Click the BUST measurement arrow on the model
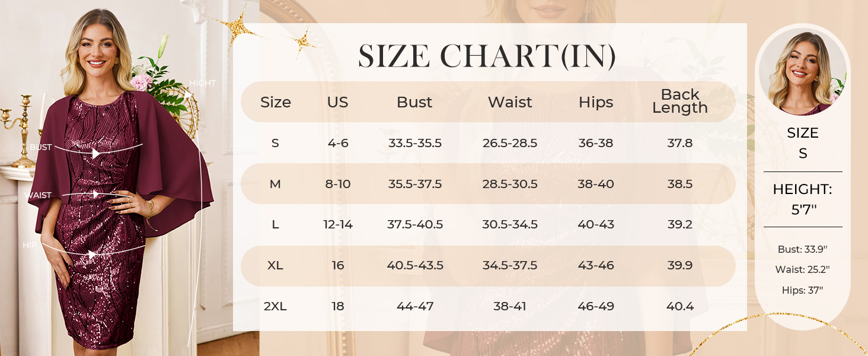 [96, 154]
